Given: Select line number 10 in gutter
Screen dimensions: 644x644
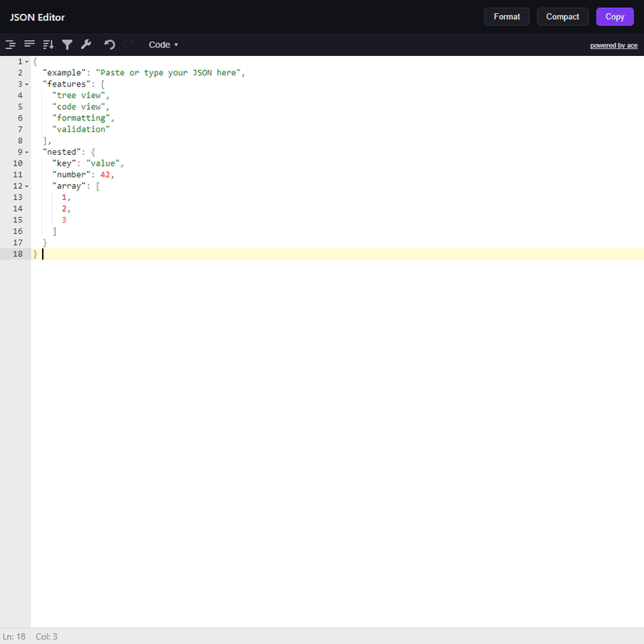Looking at the screenshot, I should coord(17,163).
